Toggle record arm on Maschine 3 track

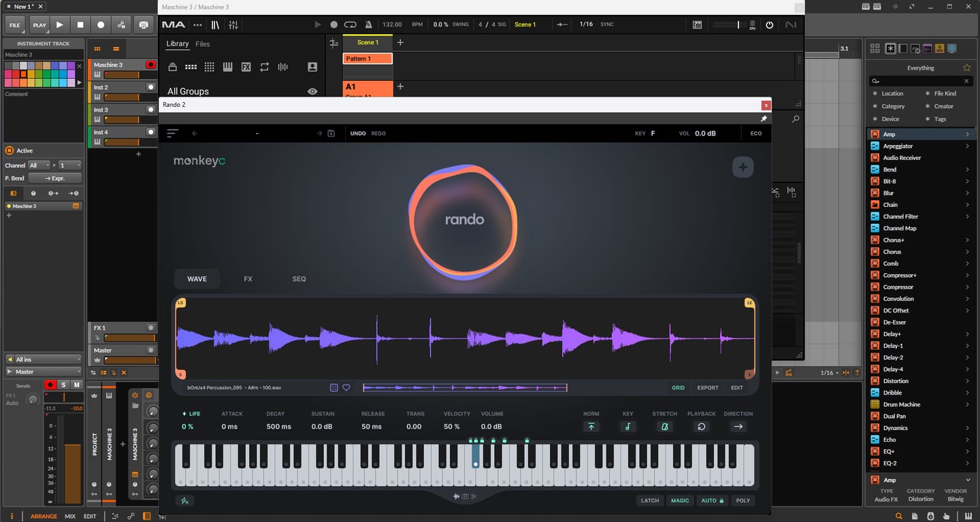tap(150, 65)
